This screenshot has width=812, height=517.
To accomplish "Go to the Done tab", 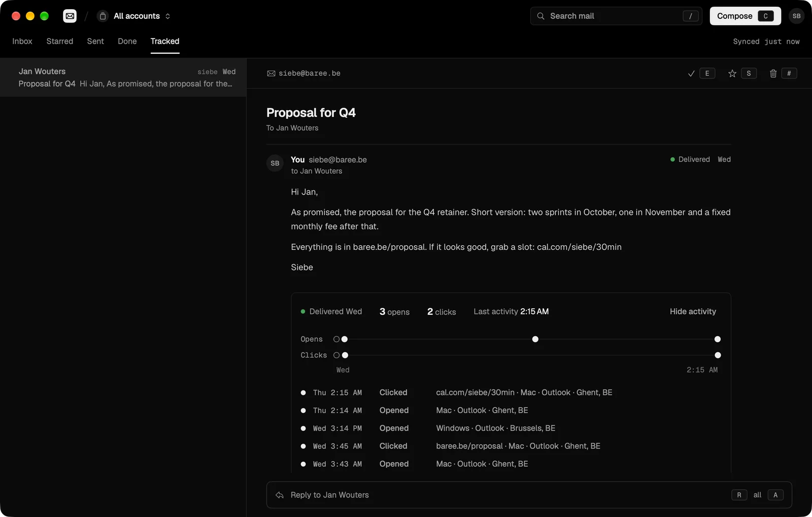I will 127,41.
